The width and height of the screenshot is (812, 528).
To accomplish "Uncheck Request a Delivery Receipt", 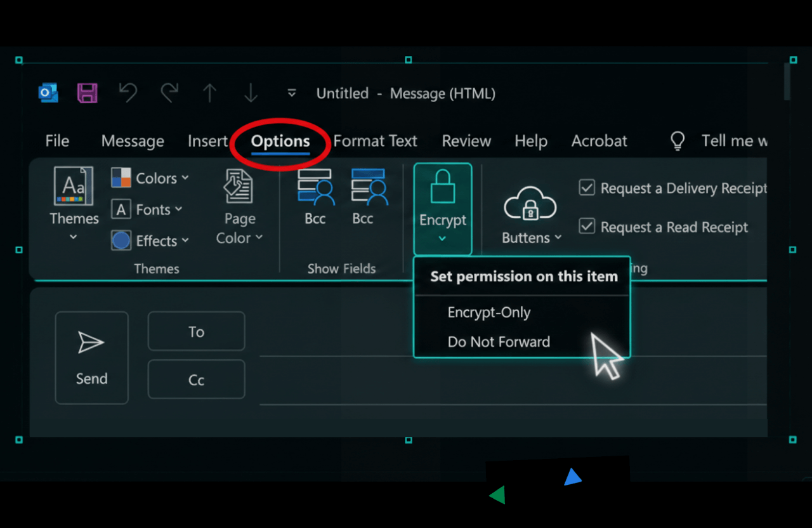I will click(x=586, y=187).
